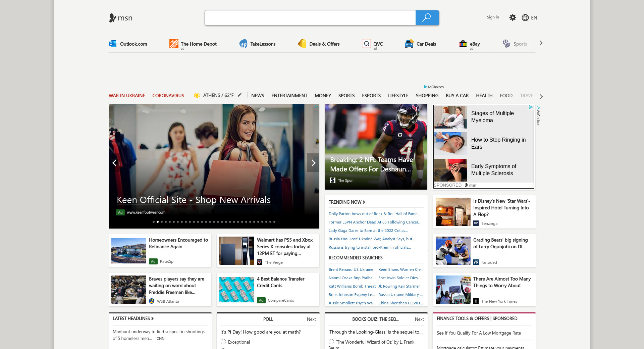Skip poll with Next button
The image size is (644, 349).
(311, 319)
